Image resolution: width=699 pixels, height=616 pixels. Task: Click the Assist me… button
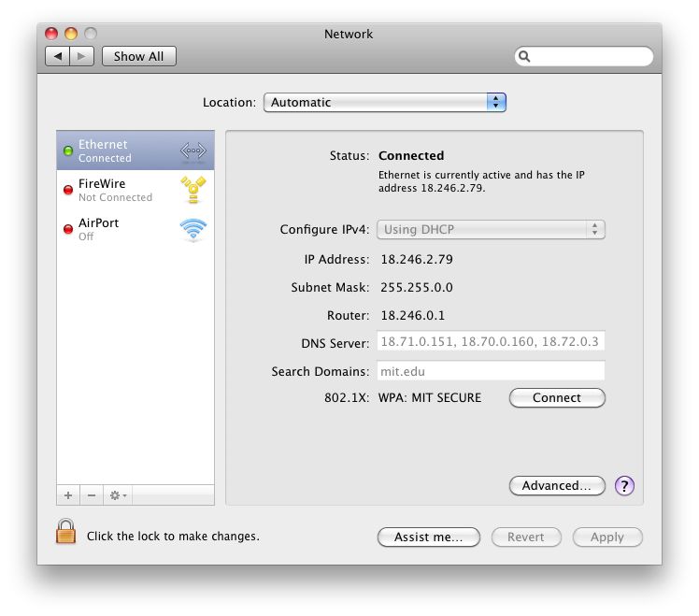[428, 537]
